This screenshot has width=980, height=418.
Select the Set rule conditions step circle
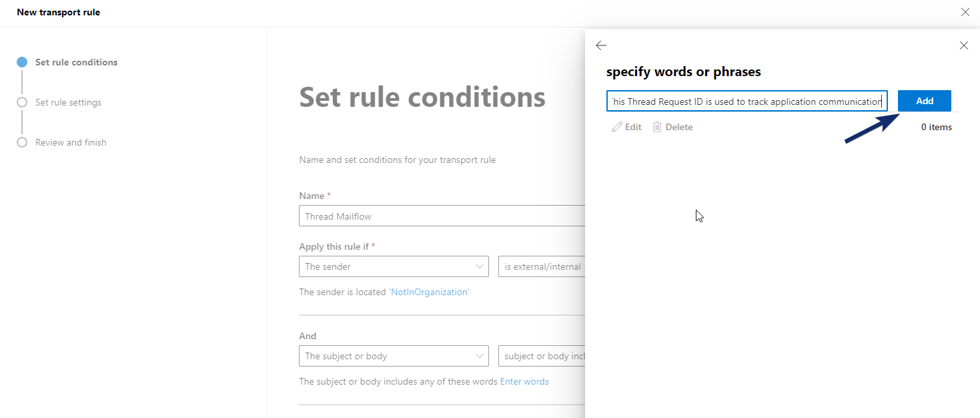(22, 62)
